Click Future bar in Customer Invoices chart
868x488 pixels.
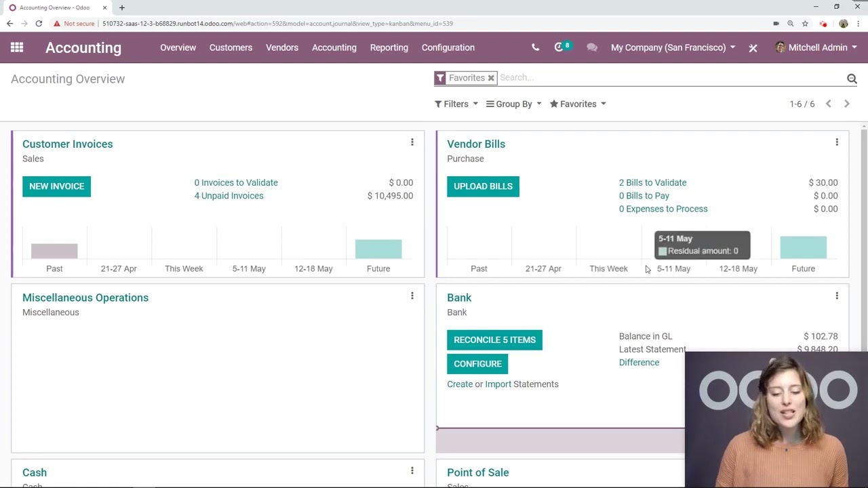pyautogui.click(x=378, y=249)
